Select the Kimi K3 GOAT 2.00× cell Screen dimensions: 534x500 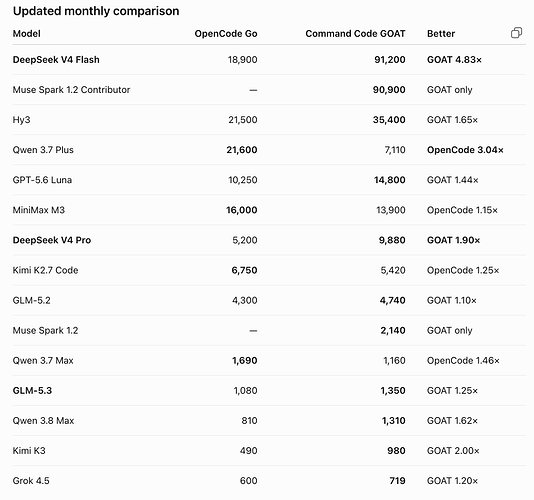pos(453,451)
